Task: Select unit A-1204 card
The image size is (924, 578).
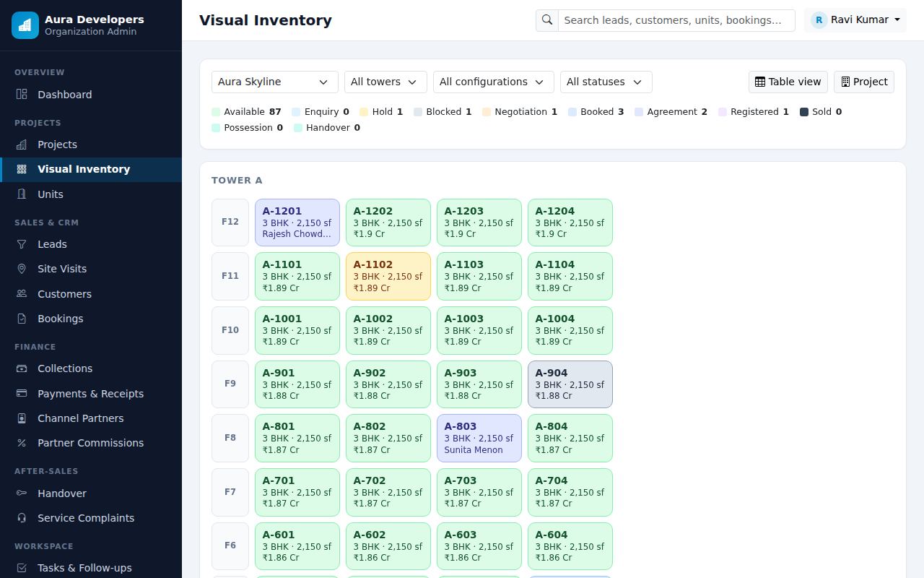Action: coord(570,223)
